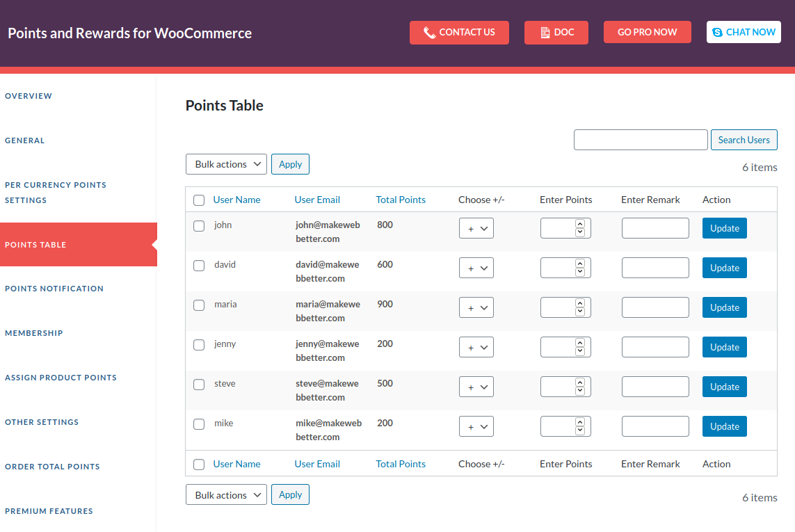
Task: Click the Enter Remark field for maria
Action: pos(655,307)
